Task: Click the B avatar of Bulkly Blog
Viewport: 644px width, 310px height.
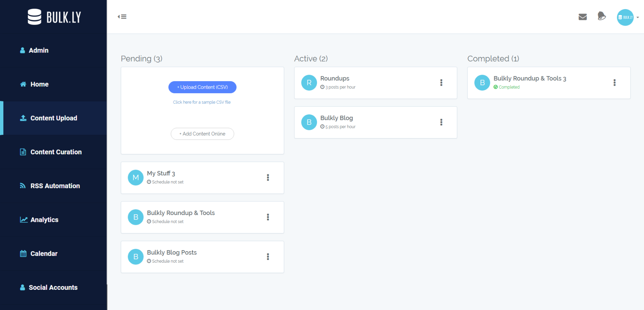Action: (309, 122)
